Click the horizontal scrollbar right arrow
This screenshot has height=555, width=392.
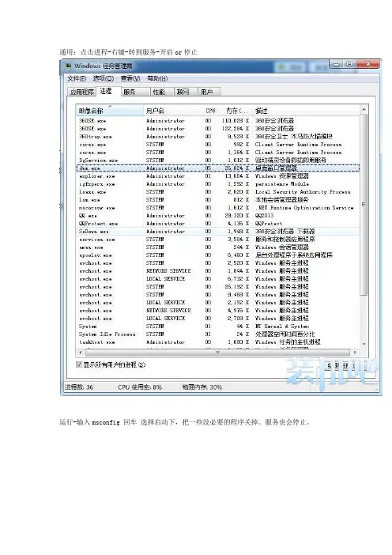click(355, 353)
